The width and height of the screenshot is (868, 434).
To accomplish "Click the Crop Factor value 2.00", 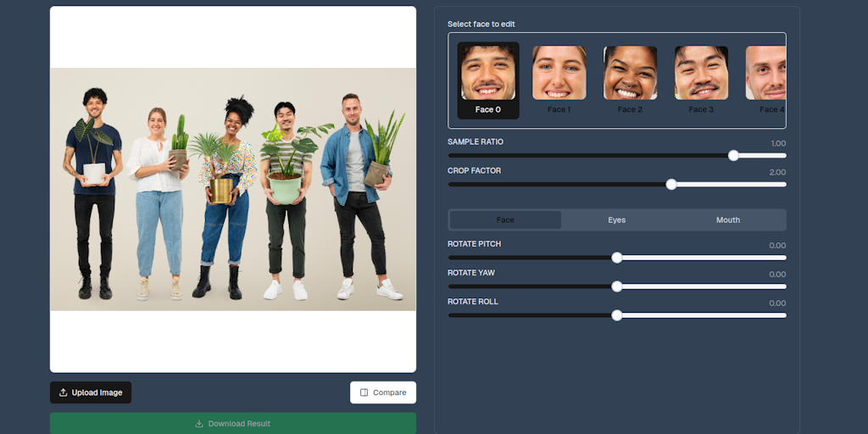I will click(778, 172).
